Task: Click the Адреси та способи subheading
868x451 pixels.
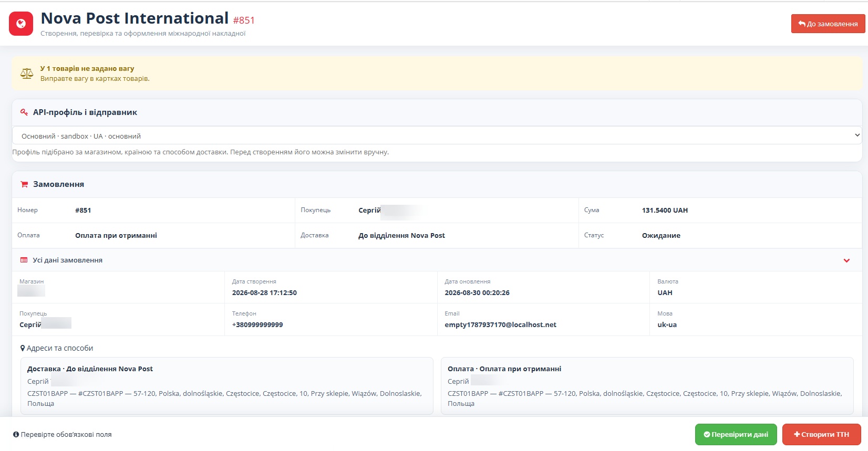Action: tap(60, 348)
